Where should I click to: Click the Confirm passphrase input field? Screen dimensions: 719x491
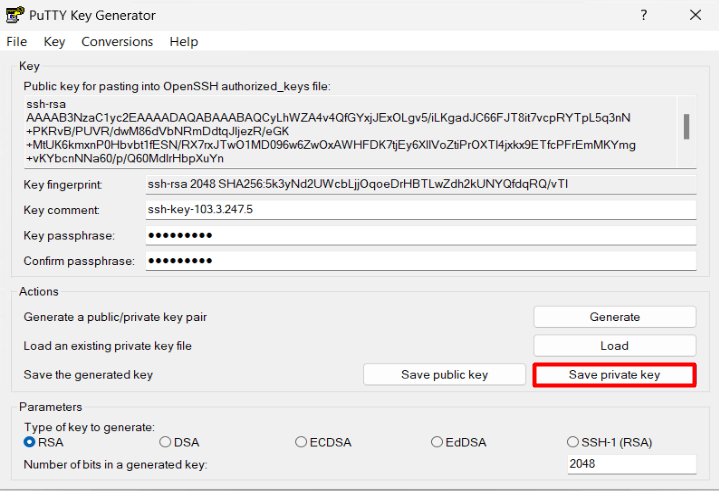point(421,260)
